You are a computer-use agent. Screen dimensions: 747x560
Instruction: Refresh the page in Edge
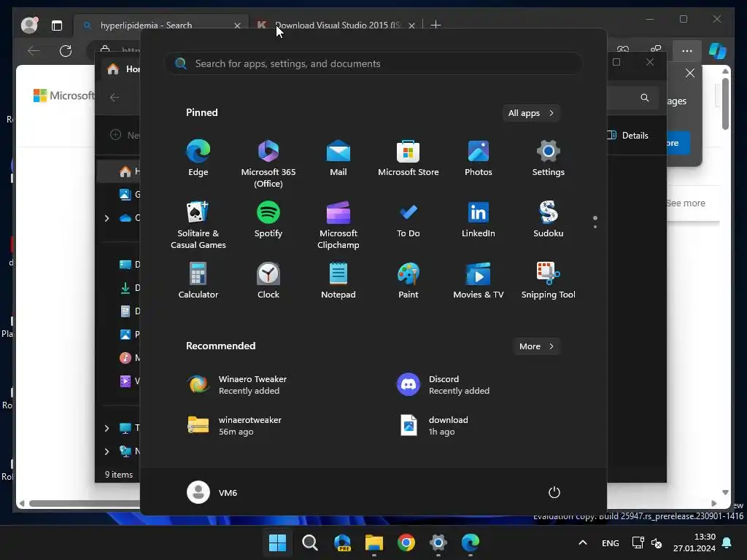coord(66,51)
